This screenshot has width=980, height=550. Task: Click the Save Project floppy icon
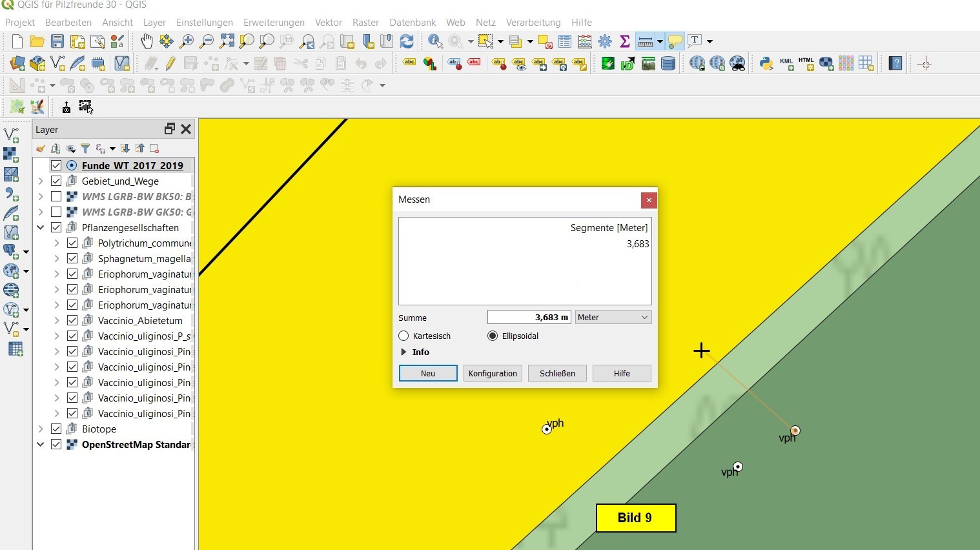[57, 41]
